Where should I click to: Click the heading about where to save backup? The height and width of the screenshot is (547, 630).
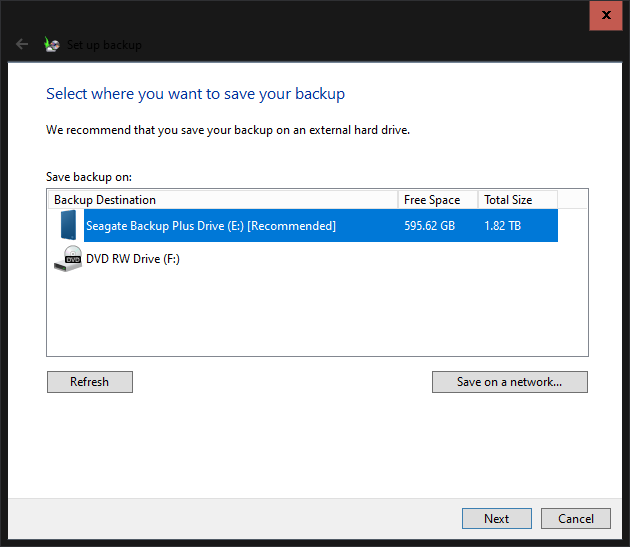point(195,94)
